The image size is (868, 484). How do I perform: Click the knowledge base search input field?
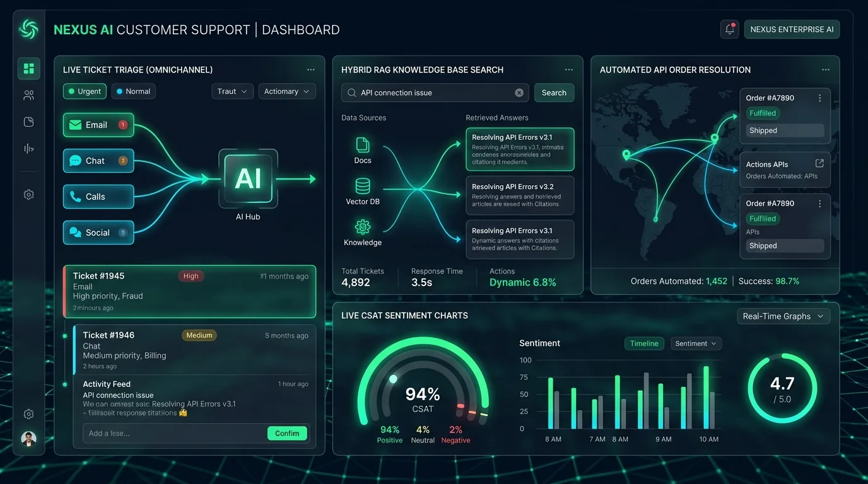coord(435,93)
